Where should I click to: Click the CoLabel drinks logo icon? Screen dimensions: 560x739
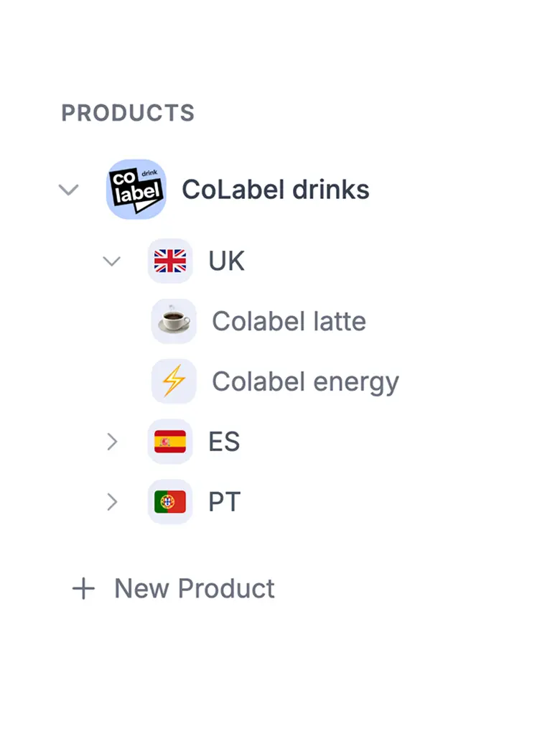136,190
